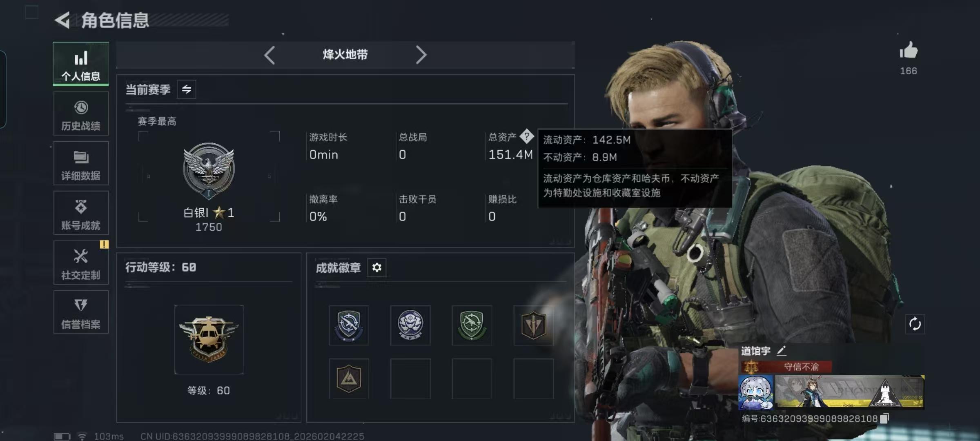
Task: Click the first empty badge slot
Action: pyautogui.click(x=410, y=379)
